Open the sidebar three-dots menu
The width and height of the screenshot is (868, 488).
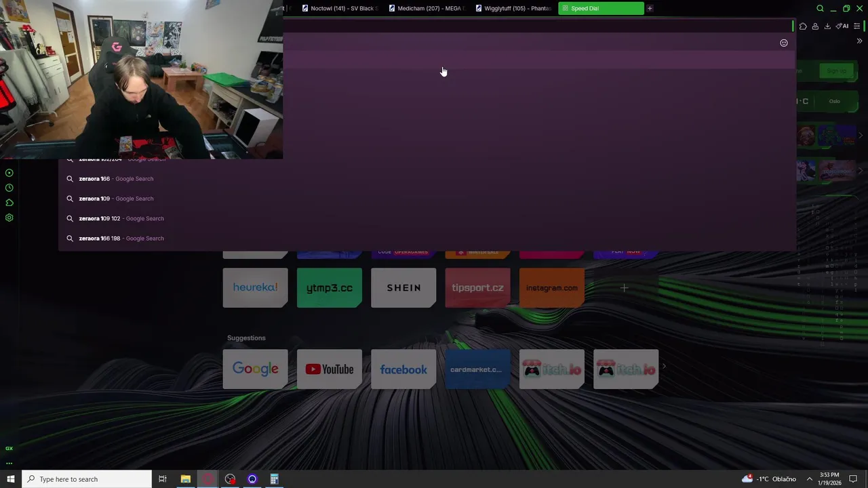coord(9,464)
